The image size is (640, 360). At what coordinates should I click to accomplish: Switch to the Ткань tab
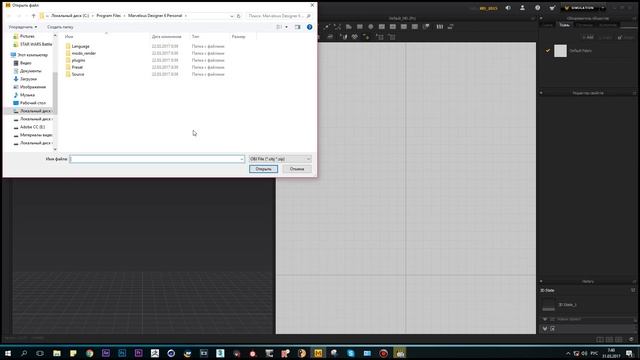pos(564,25)
